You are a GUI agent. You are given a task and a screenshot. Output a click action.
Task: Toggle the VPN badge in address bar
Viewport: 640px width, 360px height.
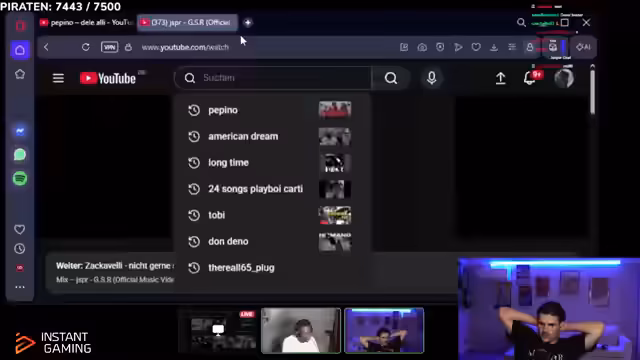[x=109, y=47]
